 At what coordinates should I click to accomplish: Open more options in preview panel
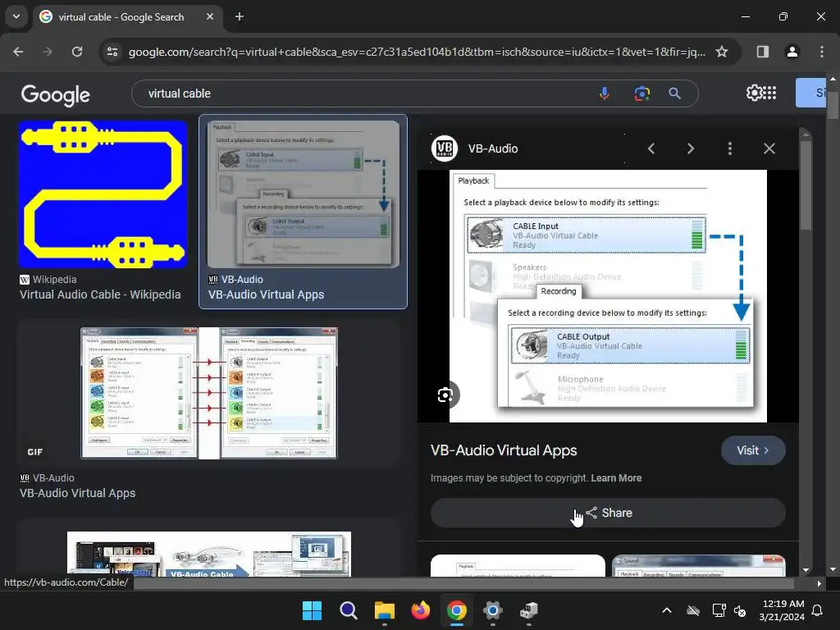pos(729,148)
